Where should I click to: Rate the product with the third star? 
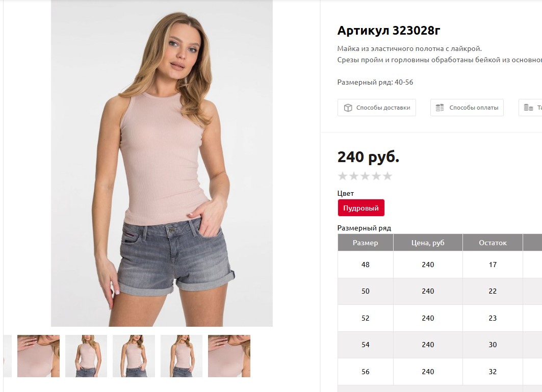[x=365, y=176]
